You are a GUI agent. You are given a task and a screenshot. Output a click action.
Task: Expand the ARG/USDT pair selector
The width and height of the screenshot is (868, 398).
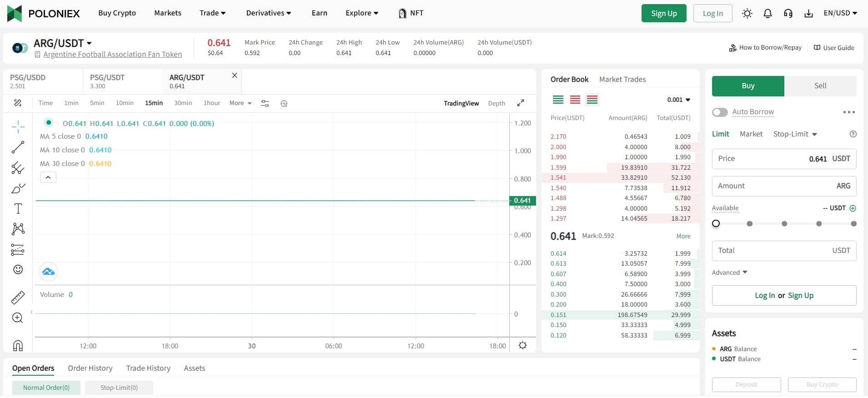[63, 43]
